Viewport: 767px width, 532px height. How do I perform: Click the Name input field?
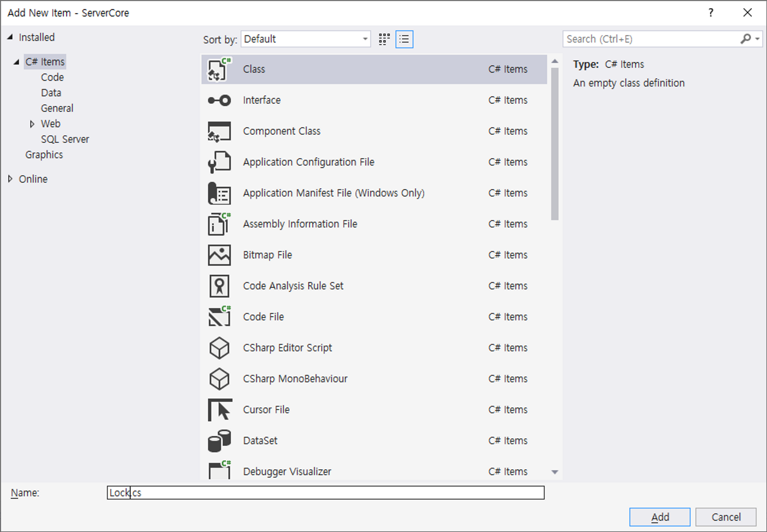[326, 493]
